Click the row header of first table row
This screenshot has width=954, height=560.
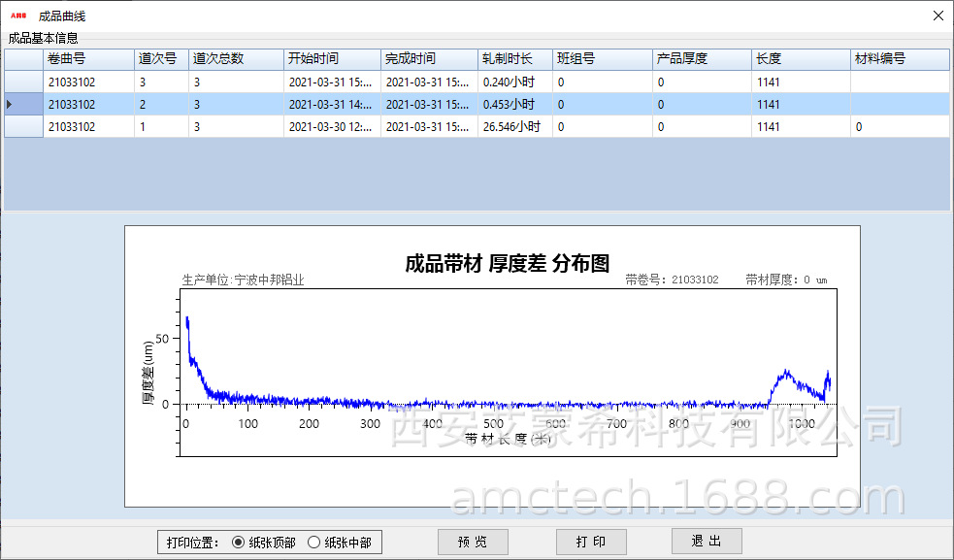pos(23,82)
